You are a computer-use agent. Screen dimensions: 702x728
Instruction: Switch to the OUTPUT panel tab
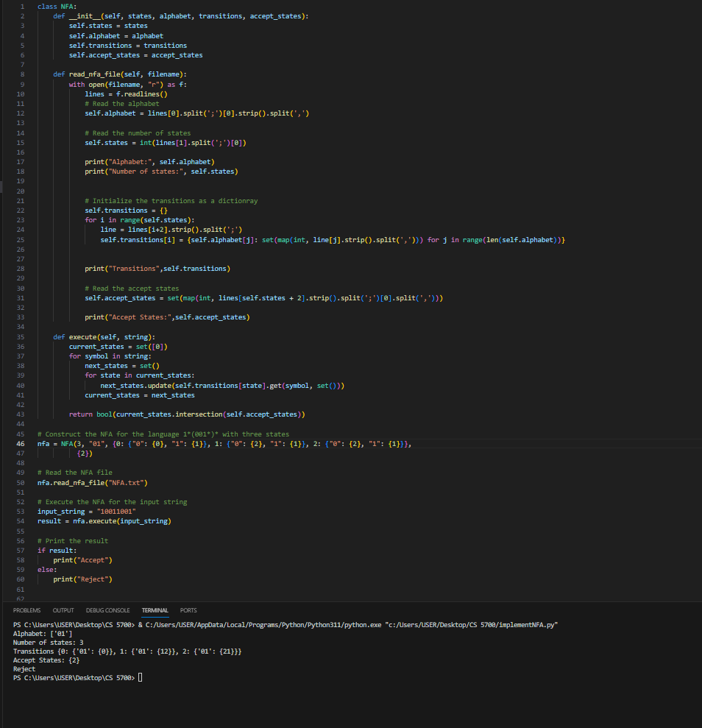pyautogui.click(x=63, y=609)
